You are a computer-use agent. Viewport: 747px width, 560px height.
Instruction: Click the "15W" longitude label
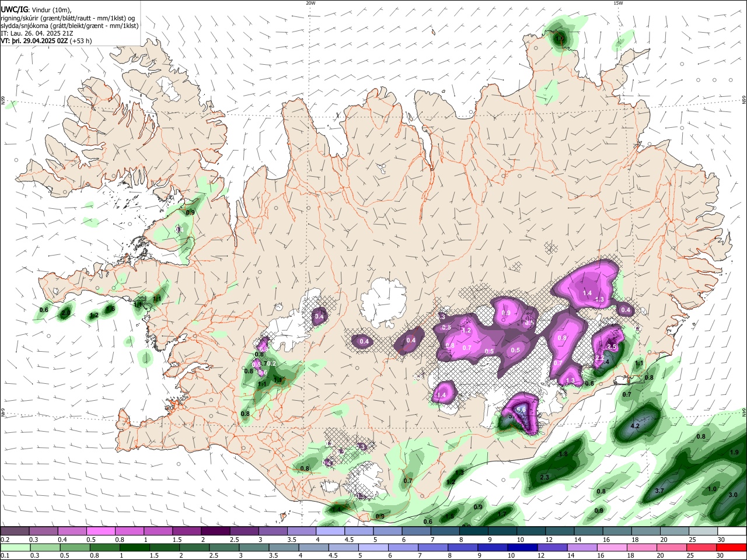tap(618, 3)
